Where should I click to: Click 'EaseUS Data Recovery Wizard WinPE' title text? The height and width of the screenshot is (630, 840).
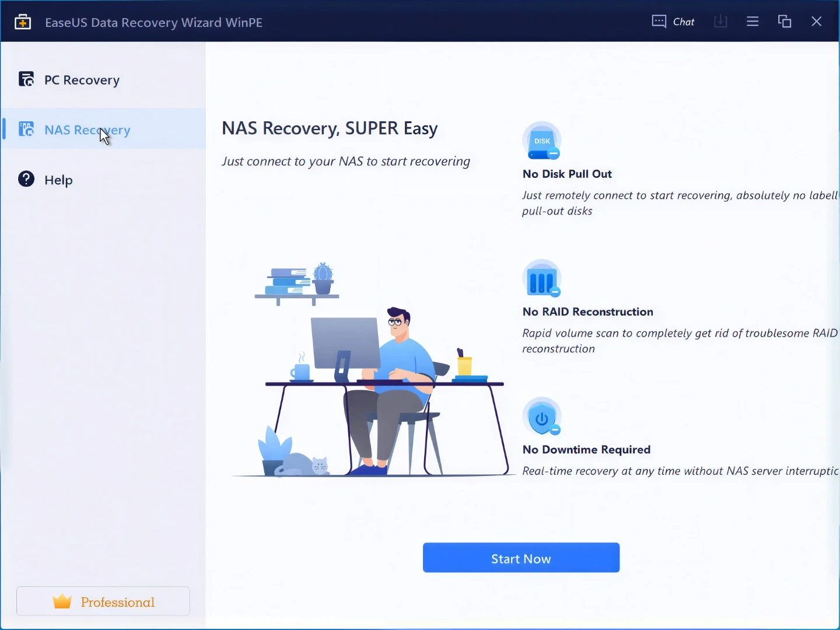(153, 22)
